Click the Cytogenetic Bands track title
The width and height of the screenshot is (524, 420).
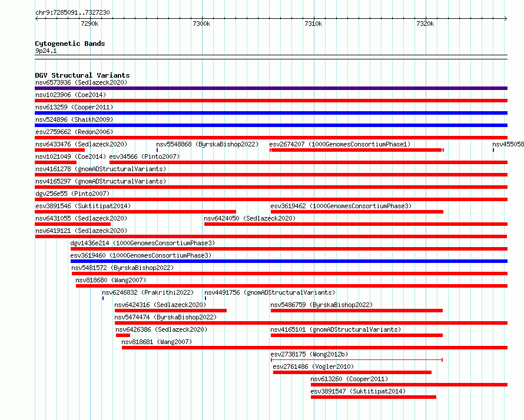point(70,44)
